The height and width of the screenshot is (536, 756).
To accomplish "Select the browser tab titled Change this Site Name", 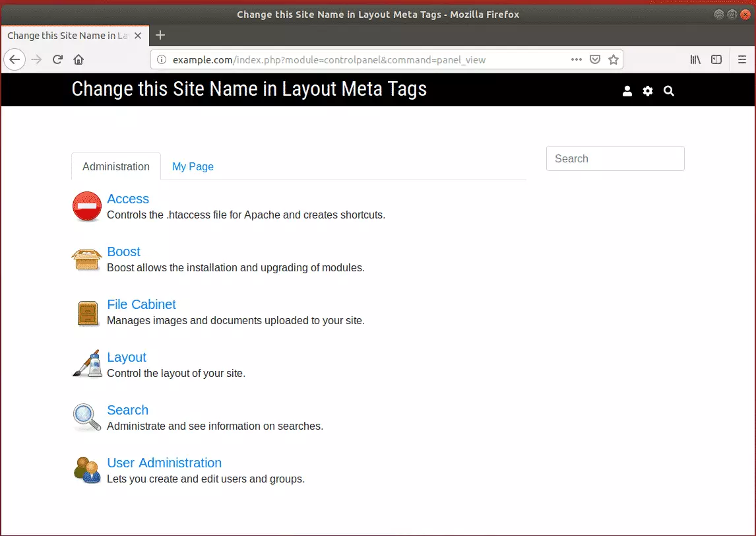I will click(75, 36).
